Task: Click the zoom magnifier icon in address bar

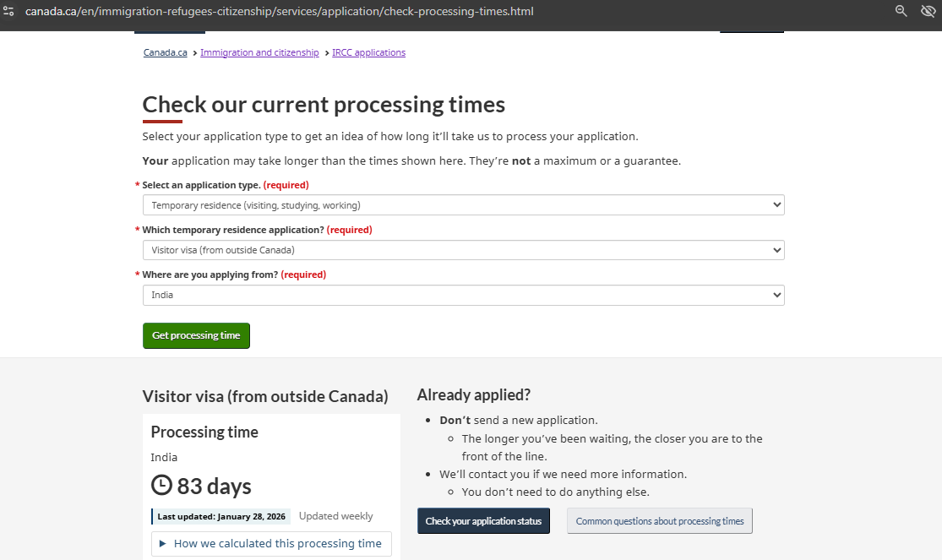Action: (902, 11)
